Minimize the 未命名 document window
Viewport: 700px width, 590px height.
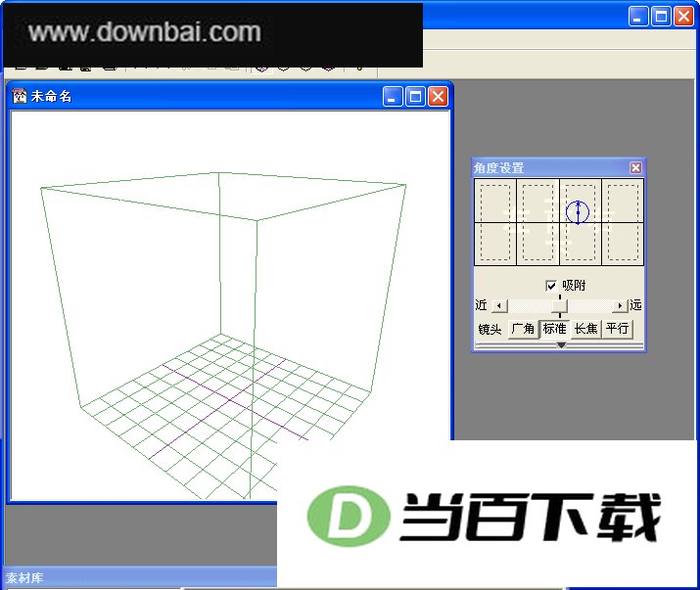[x=393, y=97]
